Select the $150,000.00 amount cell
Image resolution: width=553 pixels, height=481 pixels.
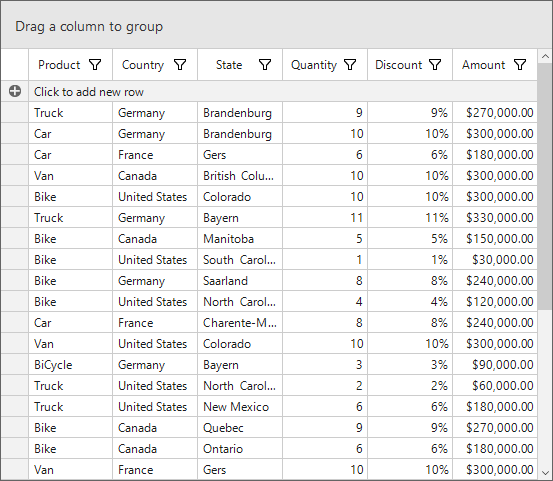click(x=495, y=239)
